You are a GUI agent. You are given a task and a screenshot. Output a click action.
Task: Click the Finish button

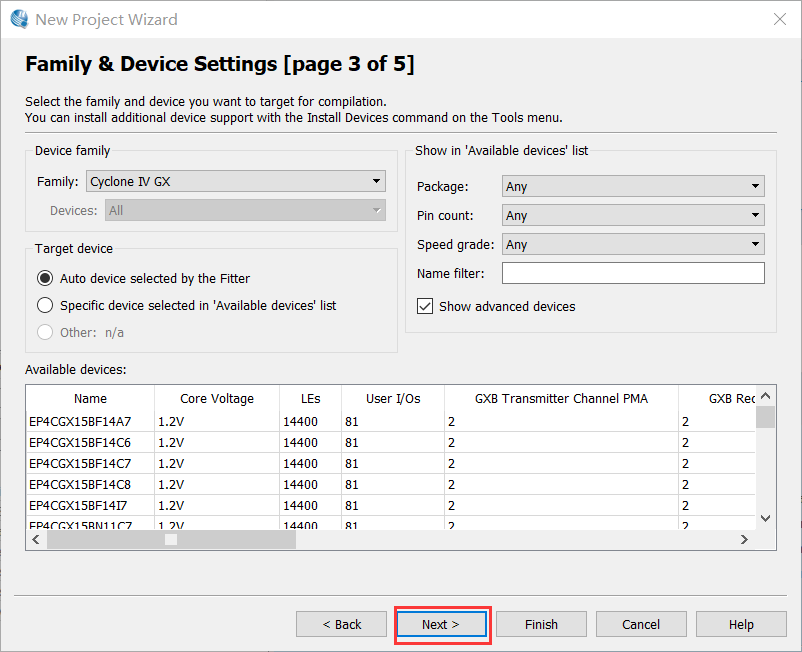(541, 624)
